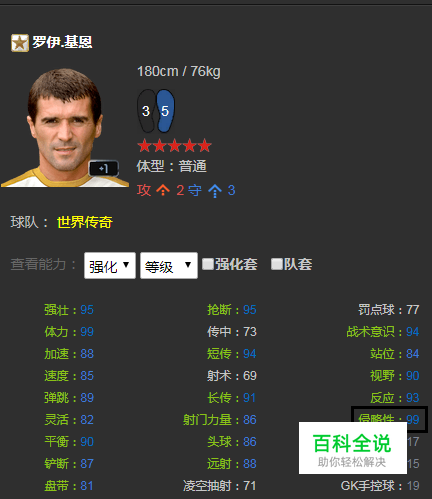Click the left foot rating icon showing 3

coord(147,111)
